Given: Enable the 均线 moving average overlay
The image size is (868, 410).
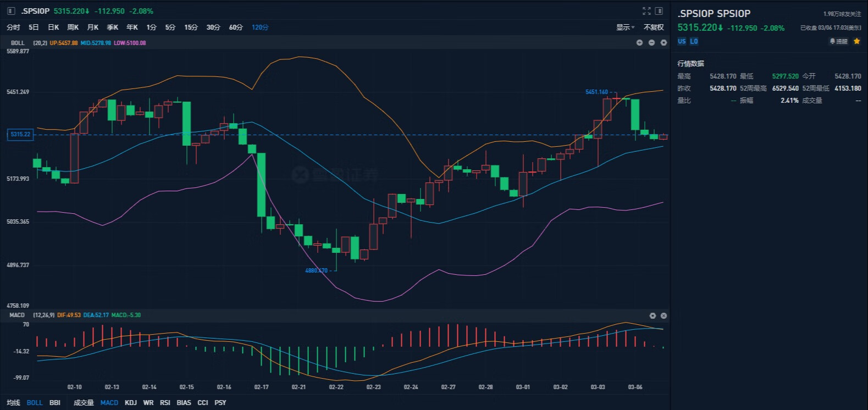Looking at the screenshot, I should [13, 403].
